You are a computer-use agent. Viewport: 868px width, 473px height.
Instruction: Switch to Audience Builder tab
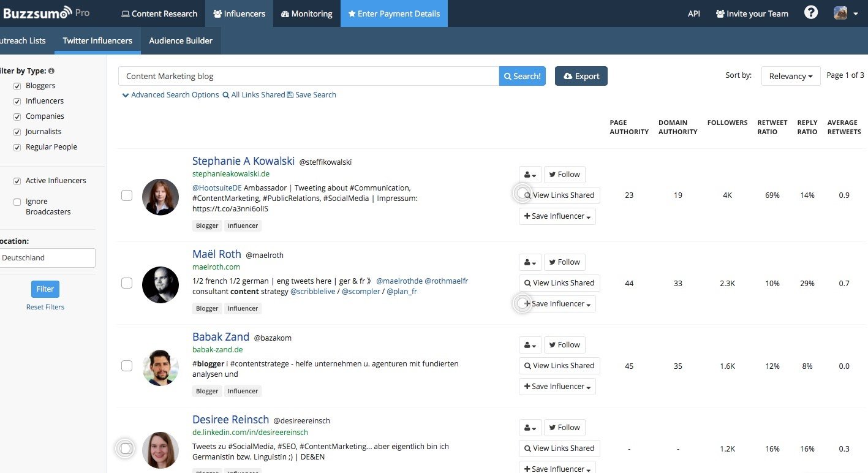(181, 40)
